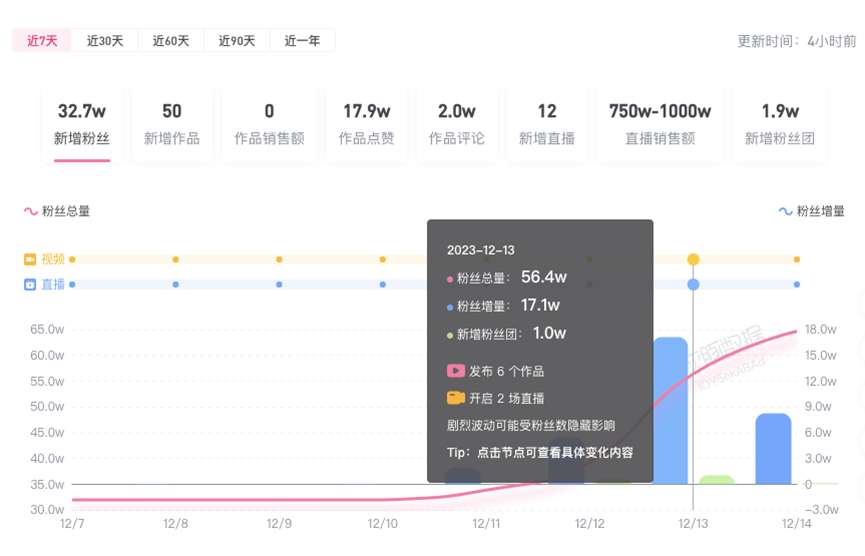
Task: Click the 12/14 x-axis date label
Action: tap(796, 523)
